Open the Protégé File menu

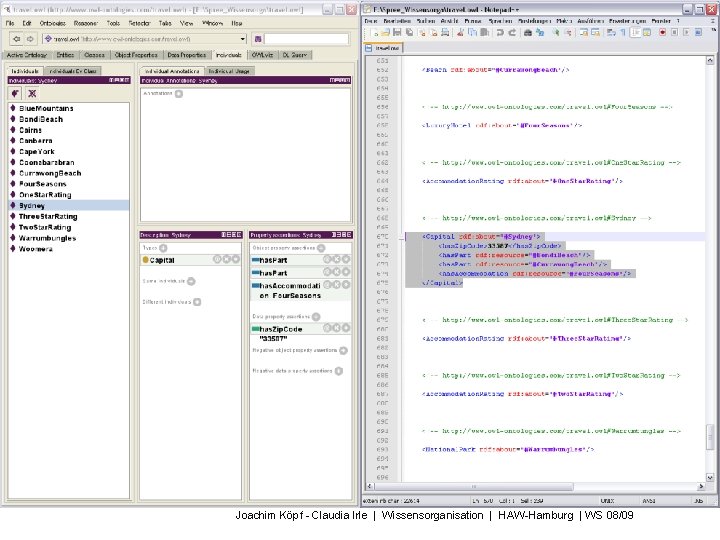pyautogui.click(x=10, y=23)
